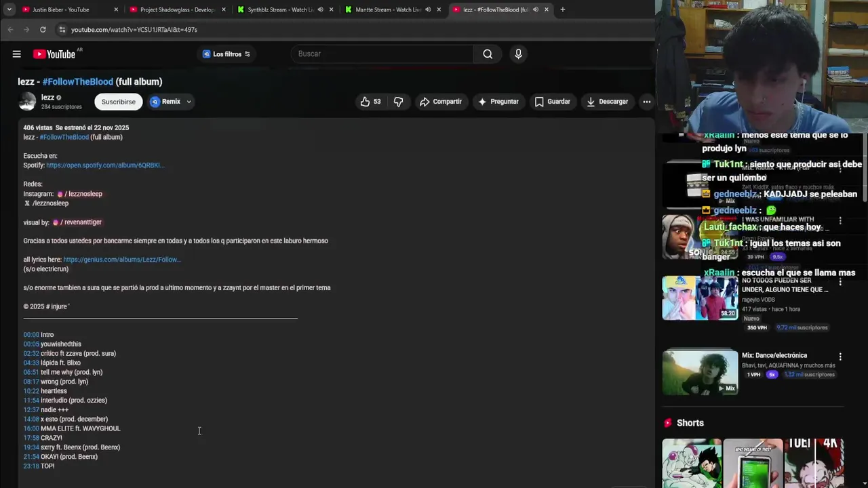Go back with the browser back arrow
The image size is (868, 488).
[10, 30]
